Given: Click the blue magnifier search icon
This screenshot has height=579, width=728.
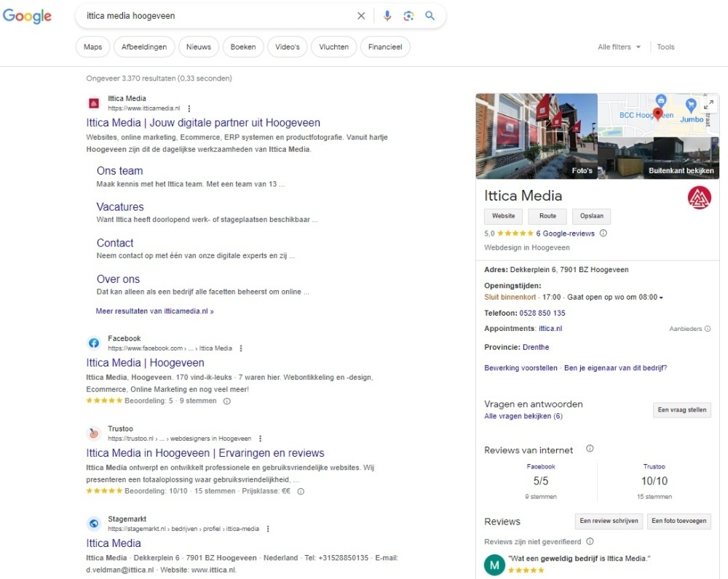Looking at the screenshot, I should pos(430,16).
